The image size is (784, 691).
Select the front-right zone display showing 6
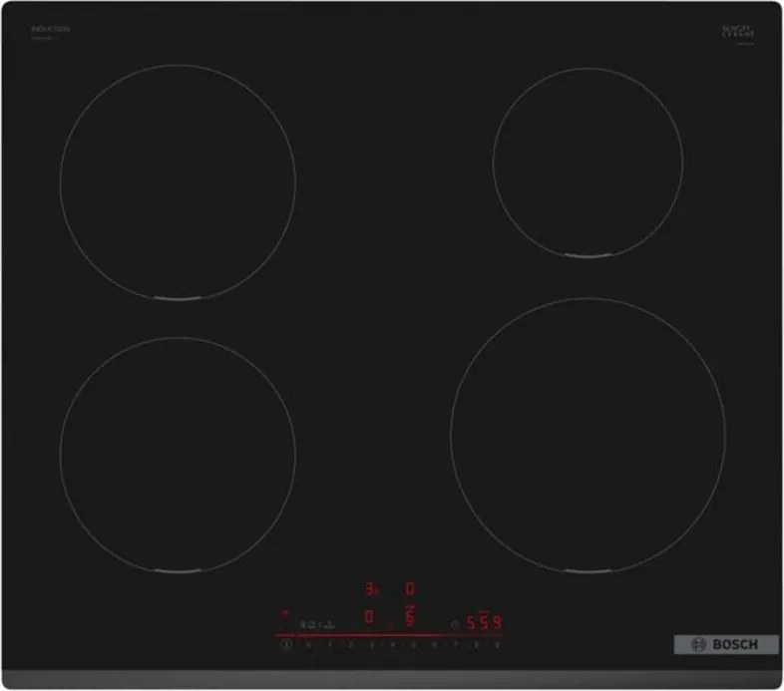pos(409,617)
